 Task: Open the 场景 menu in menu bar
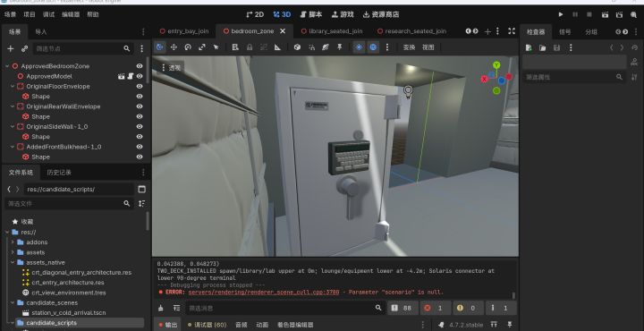(x=10, y=14)
